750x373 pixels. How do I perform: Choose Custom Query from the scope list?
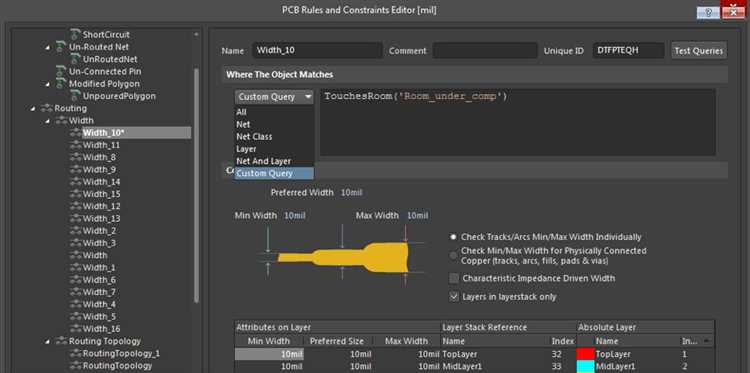click(x=274, y=174)
